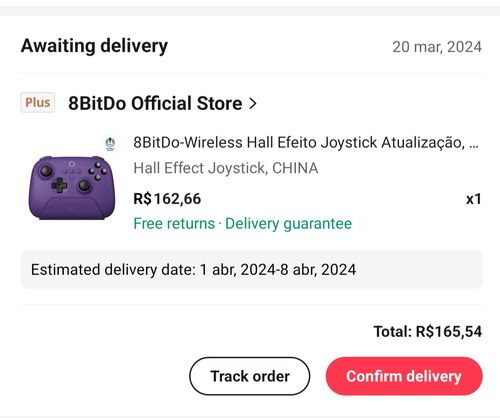Click the R$162,66 item price
The image size is (500, 418).
[x=167, y=199]
